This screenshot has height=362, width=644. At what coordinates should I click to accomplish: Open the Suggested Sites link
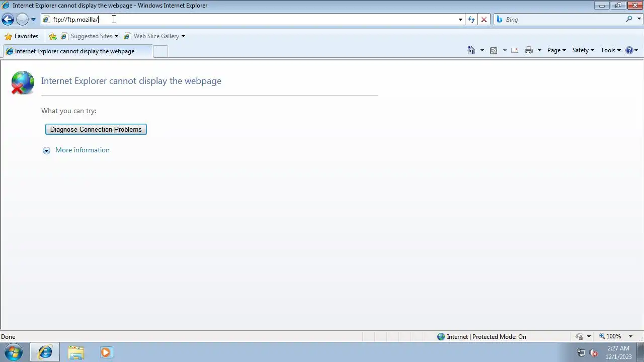[x=87, y=36]
